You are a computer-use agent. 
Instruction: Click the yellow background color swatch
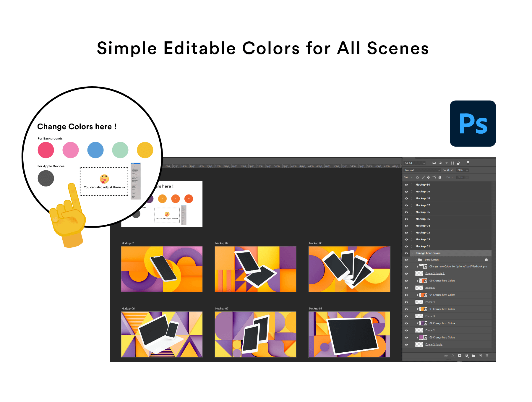tap(145, 150)
